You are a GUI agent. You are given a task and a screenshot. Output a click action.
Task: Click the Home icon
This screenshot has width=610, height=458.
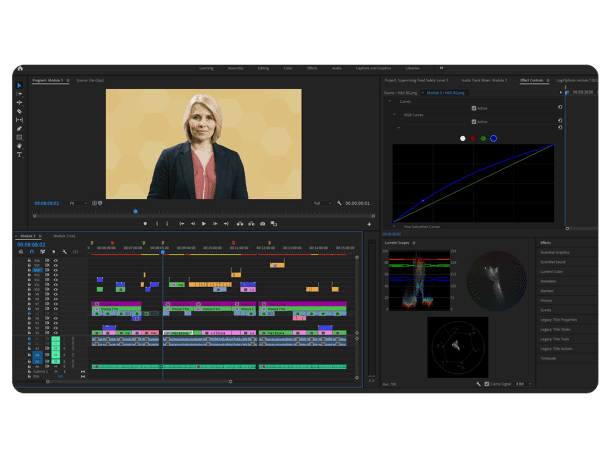(x=20, y=68)
